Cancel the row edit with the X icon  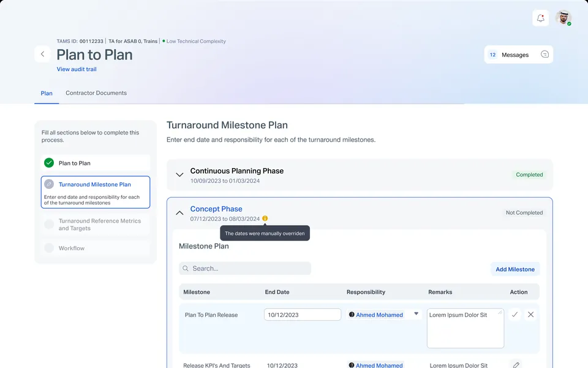click(x=530, y=315)
